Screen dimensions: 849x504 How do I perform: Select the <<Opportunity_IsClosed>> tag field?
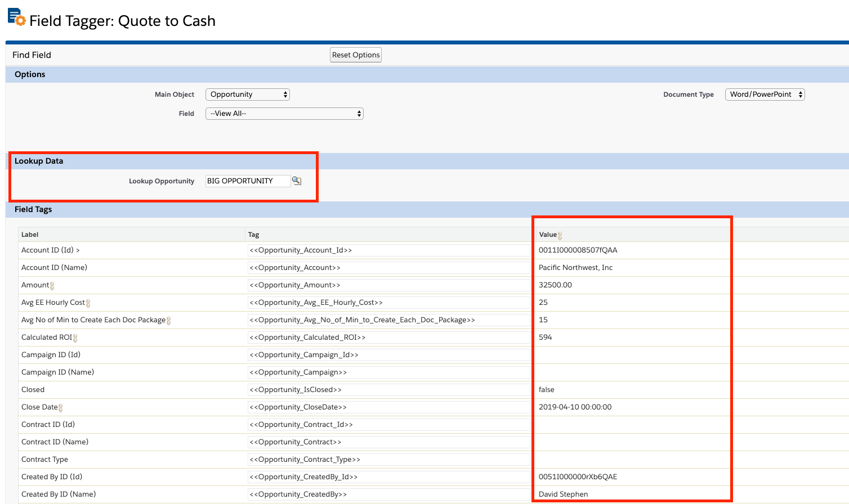(x=389, y=390)
